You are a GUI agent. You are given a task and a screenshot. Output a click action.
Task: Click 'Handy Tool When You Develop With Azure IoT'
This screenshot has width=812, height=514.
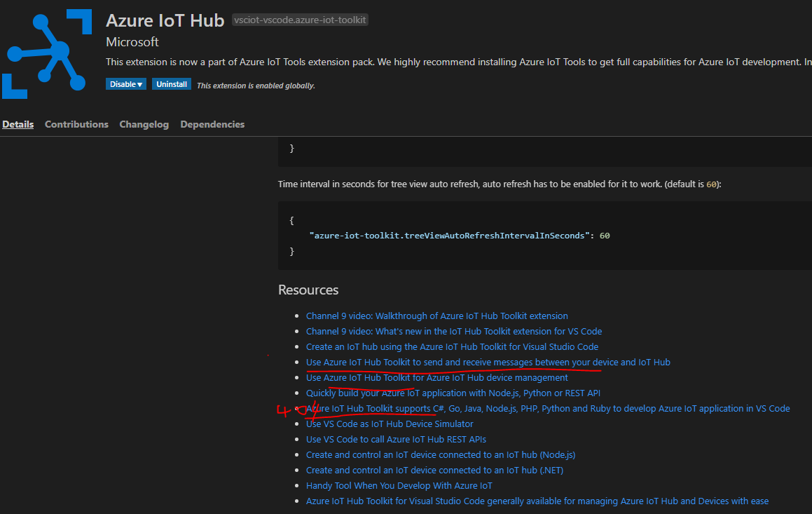(x=399, y=485)
